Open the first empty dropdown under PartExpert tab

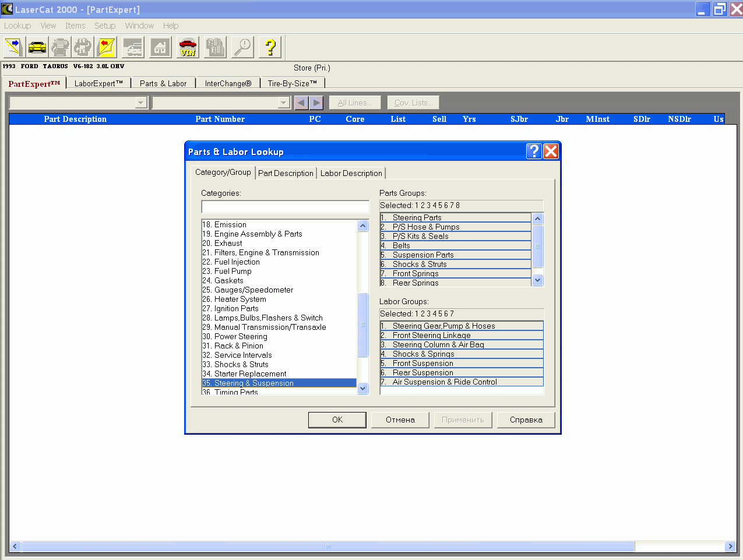pos(141,103)
